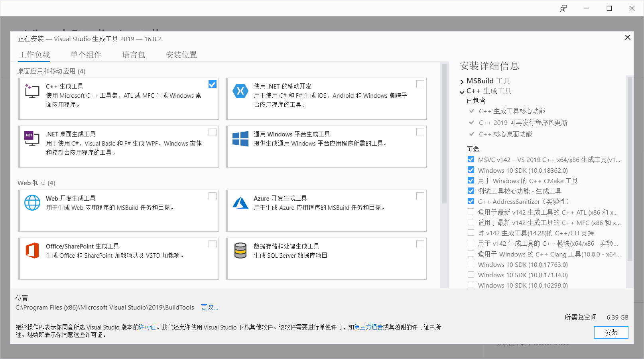Open the 许可证 license link

[147, 327]
